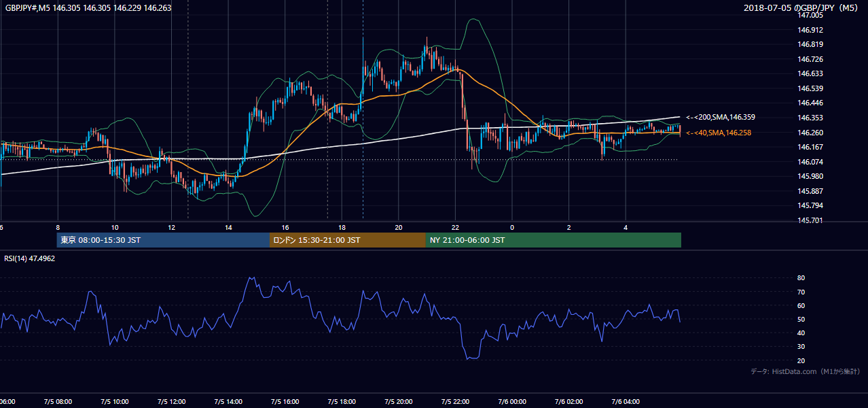
Task: Click price axis value 146.260
Action: (811, 133)
